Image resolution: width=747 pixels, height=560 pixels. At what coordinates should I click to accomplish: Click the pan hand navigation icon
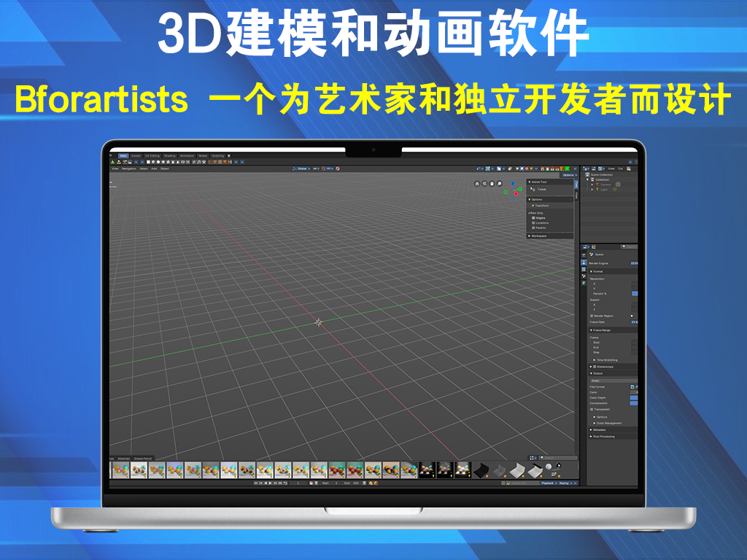click(492, 183)
